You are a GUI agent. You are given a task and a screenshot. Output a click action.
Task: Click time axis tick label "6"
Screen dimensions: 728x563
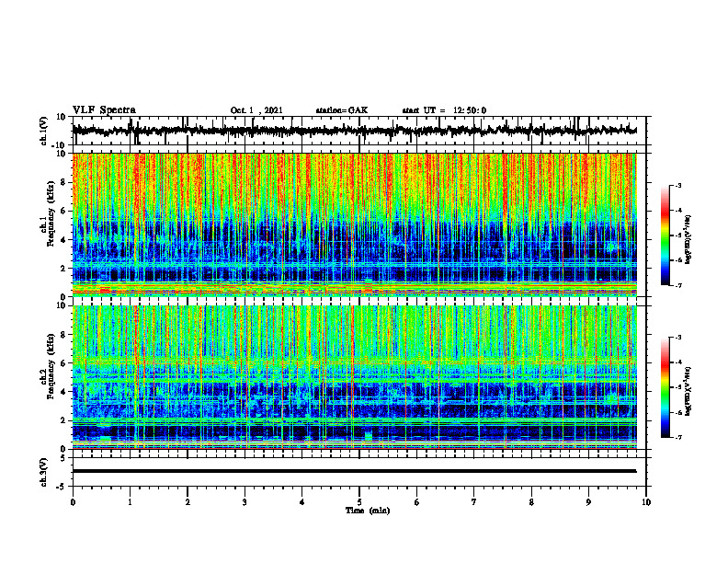pos(416,502)
